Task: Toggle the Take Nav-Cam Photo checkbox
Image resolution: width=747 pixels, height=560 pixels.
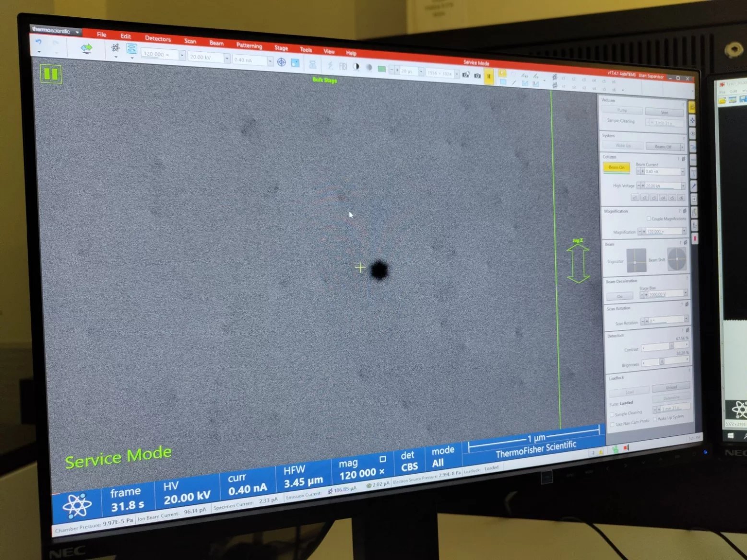Action: (x=612, y=424)
